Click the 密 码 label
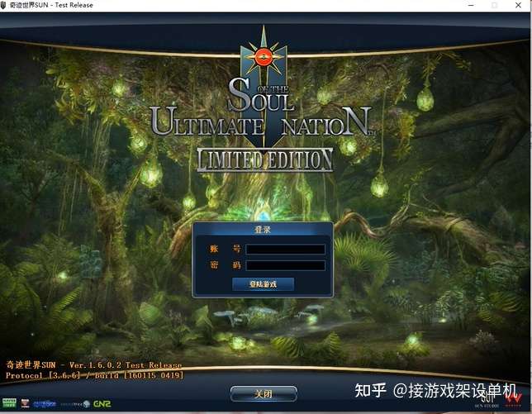 click(225, 265)
